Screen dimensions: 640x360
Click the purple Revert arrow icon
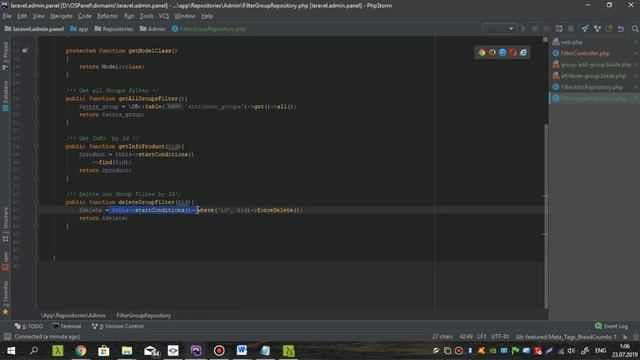pyautogui.click(x=621, y=29)
